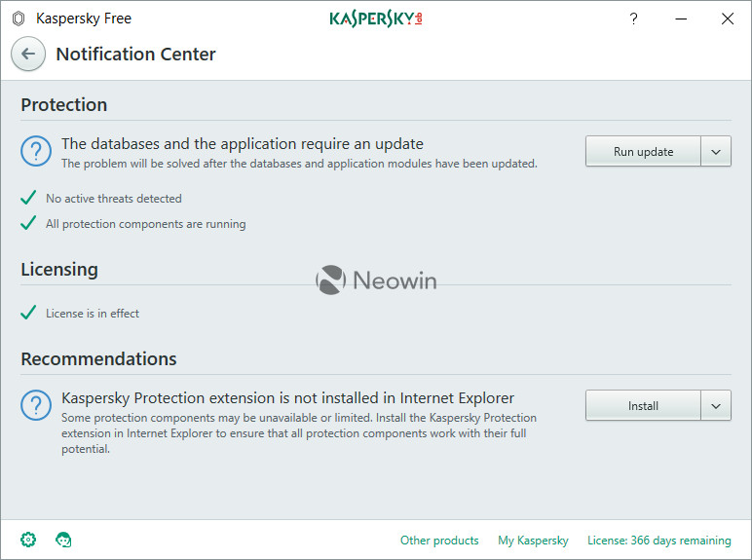Select 'License is in effect' text

(x=93, y=314)
